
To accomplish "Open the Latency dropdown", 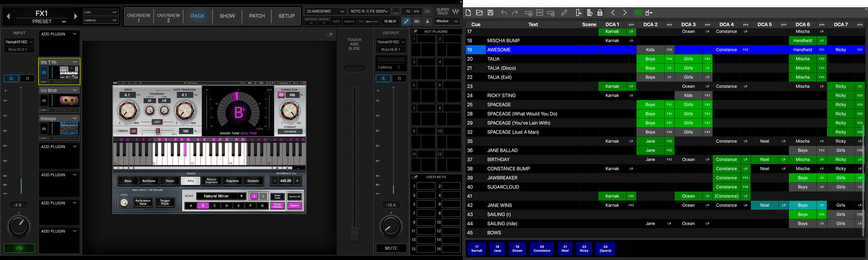I will (x=101, y=20).
